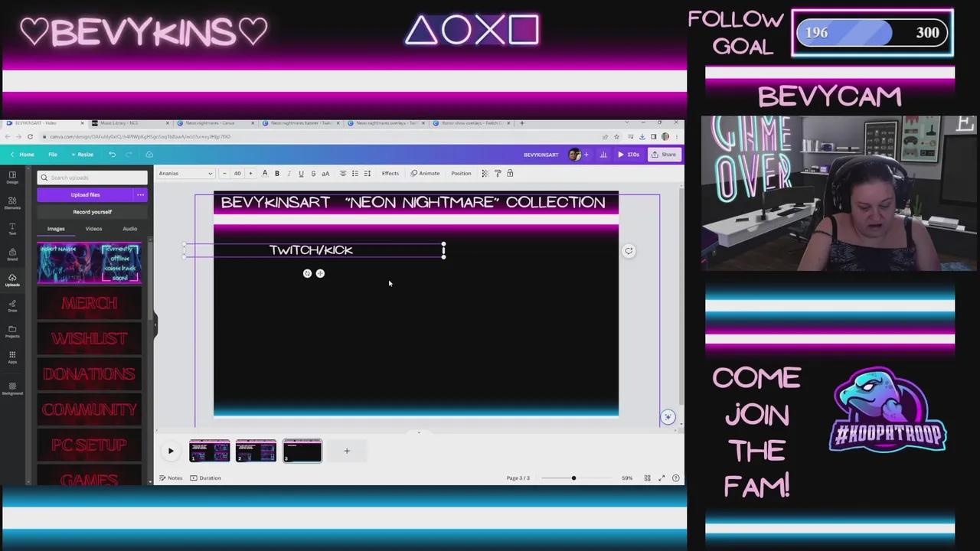Open the Resize options menu
Image resolution: width=980 pixels, height=551 pixels.
82,155
